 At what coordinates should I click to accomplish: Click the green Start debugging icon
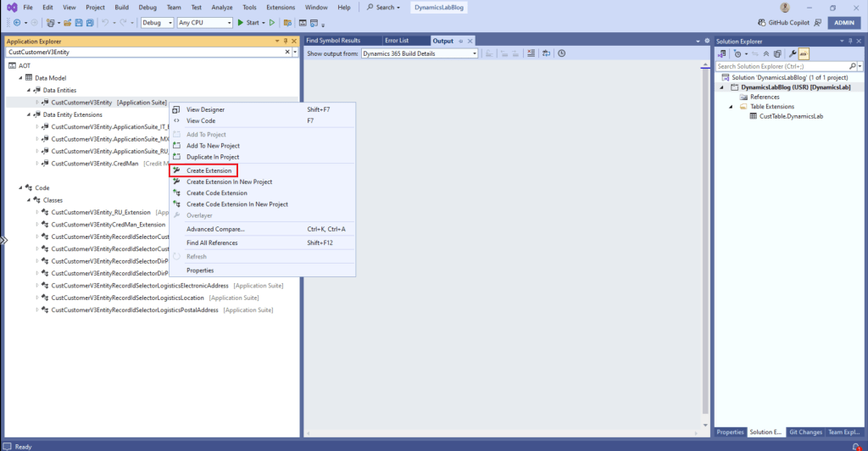coord(241,23)
